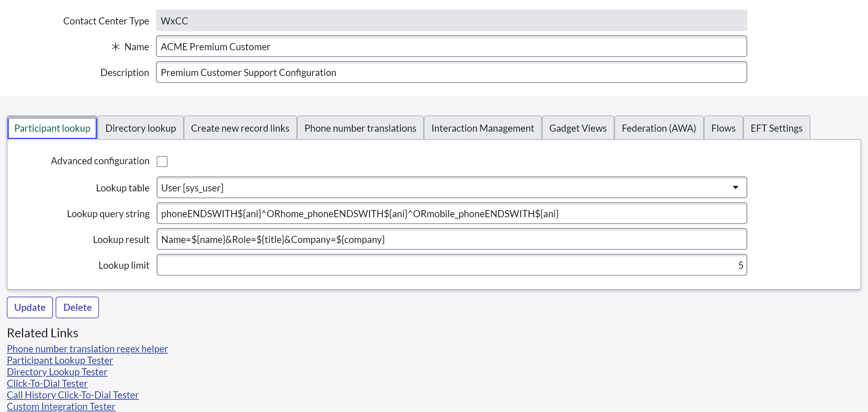The width and height of the screenshot is (868, 412).
Task: Open Call History Click-To-Dial Tester link
Action: tap(73, 395)
